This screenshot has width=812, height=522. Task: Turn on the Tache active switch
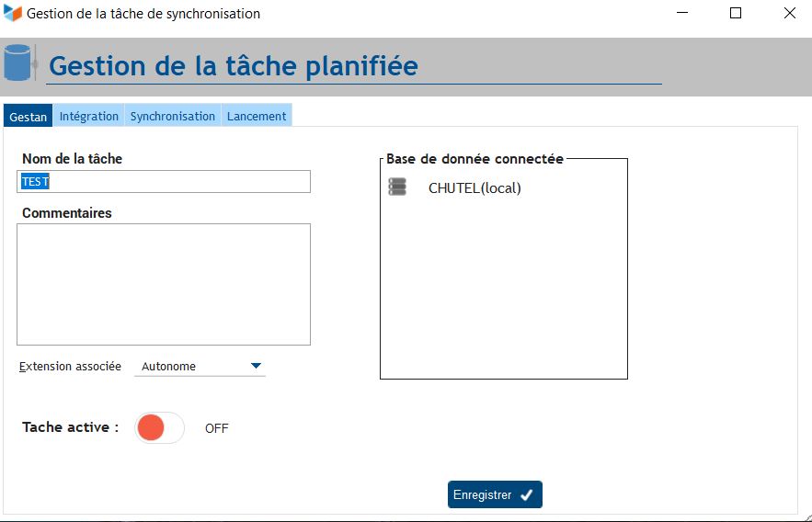point(159,428)
